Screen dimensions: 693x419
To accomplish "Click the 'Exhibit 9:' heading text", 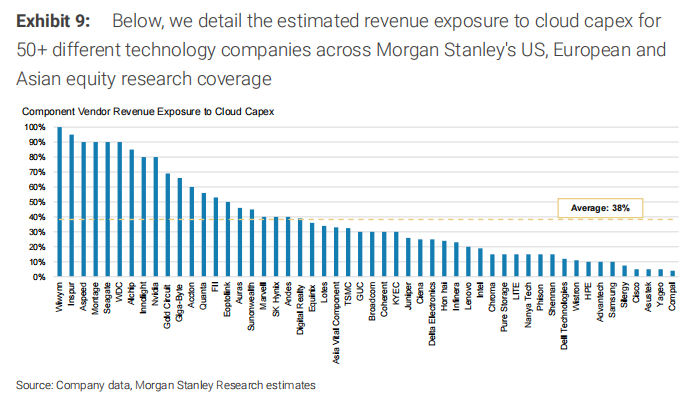I will coord(53,21).
